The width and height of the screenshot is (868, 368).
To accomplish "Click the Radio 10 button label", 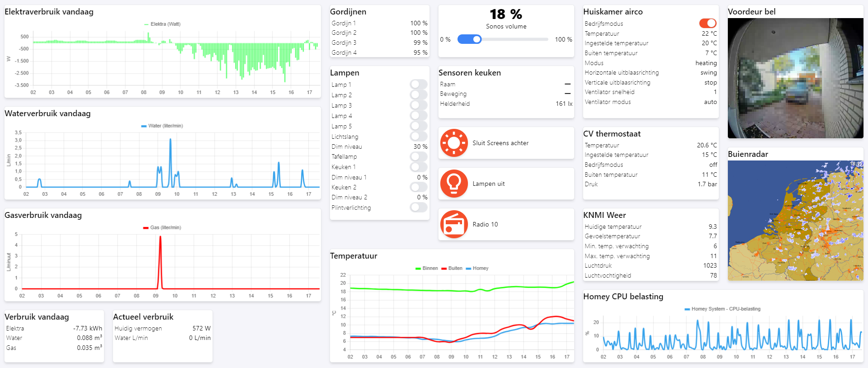I will [x=485, y=224].
